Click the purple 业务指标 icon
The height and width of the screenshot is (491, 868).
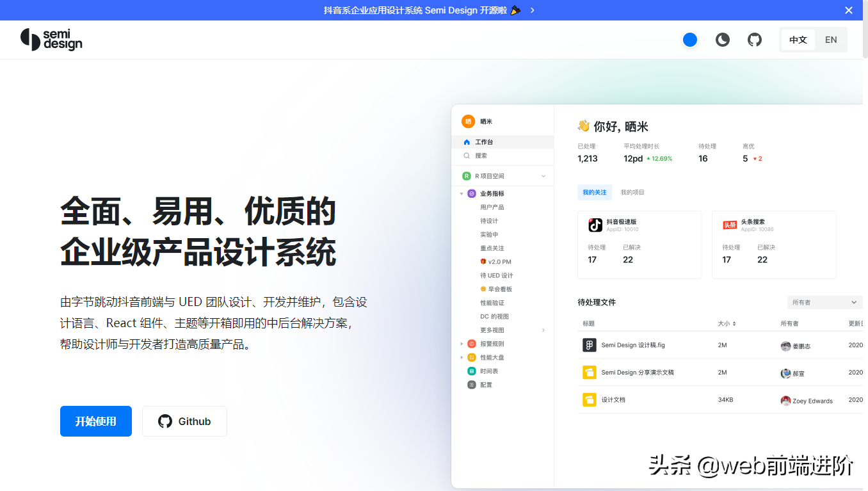click(x=472, y=193)
